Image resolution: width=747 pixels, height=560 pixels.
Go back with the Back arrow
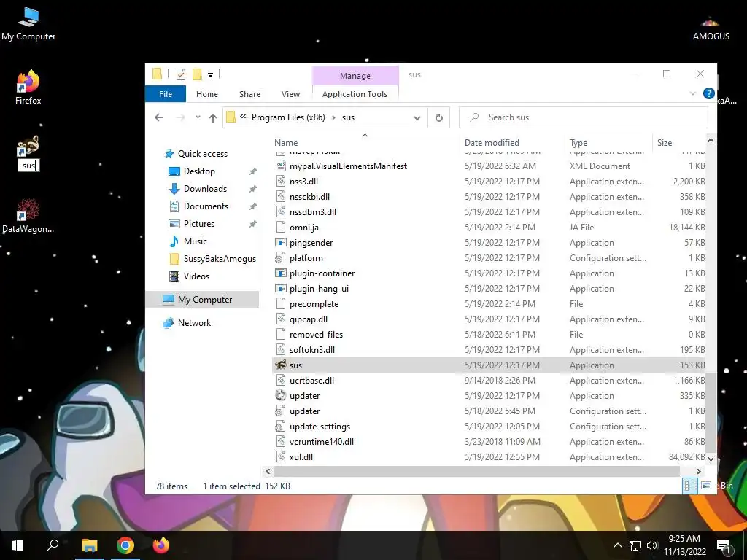(x=159, y=117)
